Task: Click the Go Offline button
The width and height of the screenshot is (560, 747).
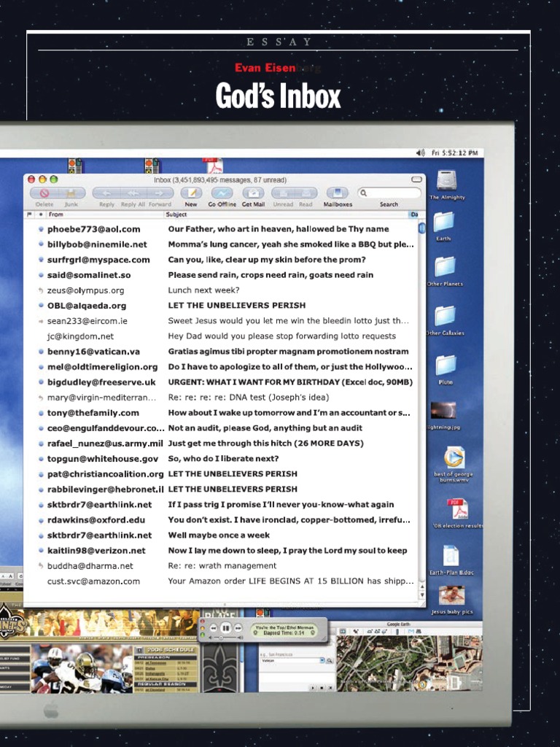Action: click(x=222, y=193)
